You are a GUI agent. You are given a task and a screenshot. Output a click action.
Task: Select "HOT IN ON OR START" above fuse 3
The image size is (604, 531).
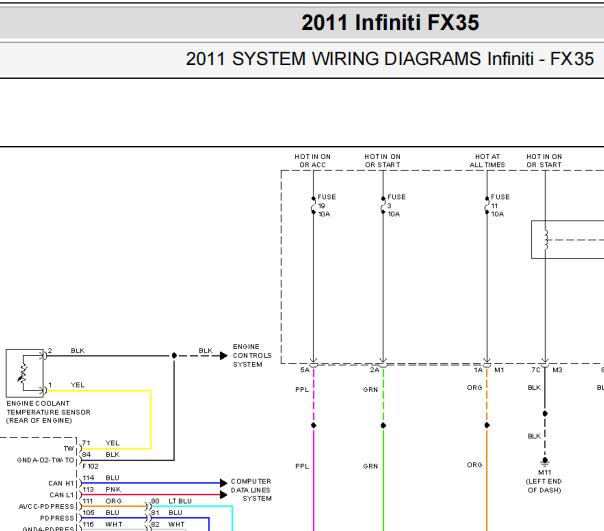pyautogui.click(x=383, y=161)
